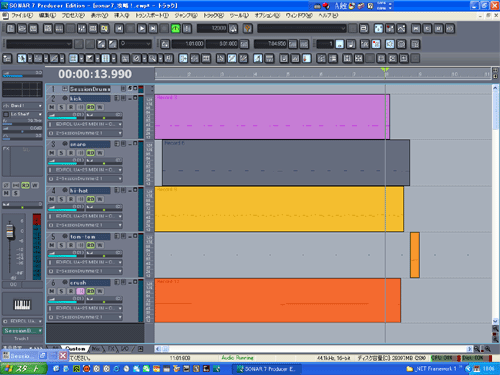Select the hi-hat track name field
Image resolution: width=500 pixels, height=375 pixels.
(90, 191)
